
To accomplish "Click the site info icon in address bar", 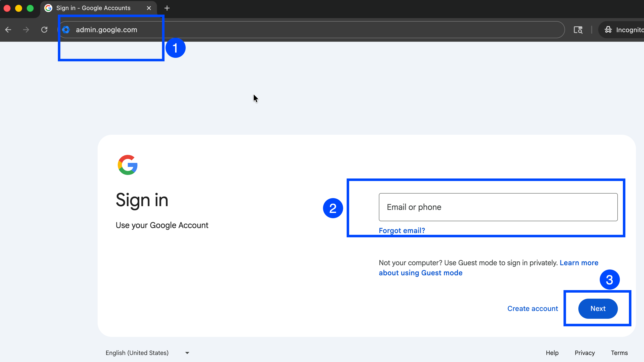I will click(x=66, y=30).
